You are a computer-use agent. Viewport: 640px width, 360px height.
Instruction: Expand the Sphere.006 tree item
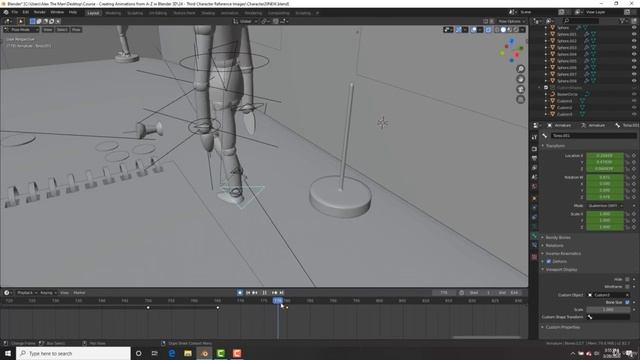[x=546, y=67]
